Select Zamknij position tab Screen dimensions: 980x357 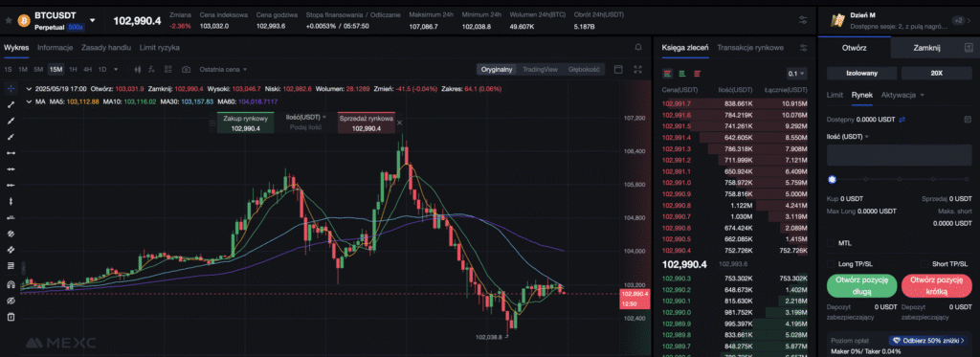926,48
